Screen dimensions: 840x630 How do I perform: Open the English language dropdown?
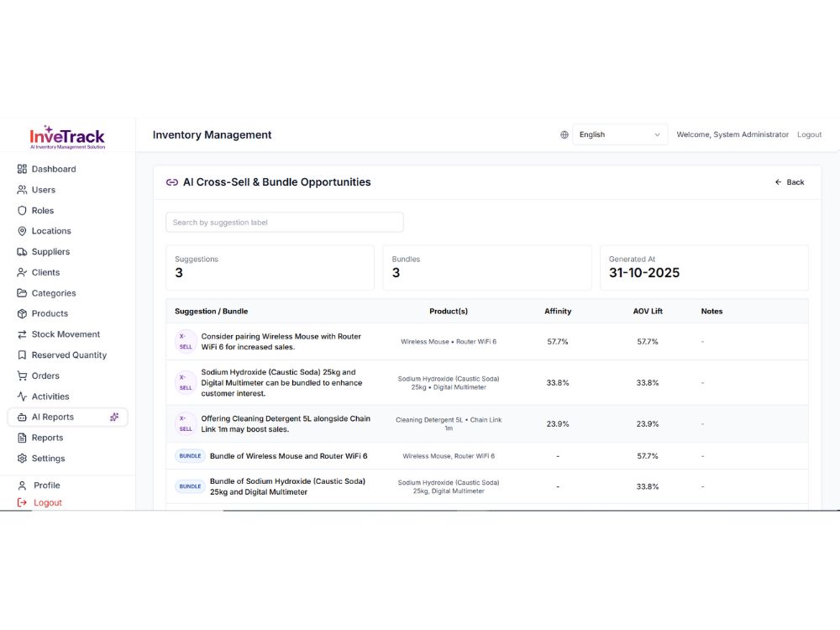pos(620,134)
